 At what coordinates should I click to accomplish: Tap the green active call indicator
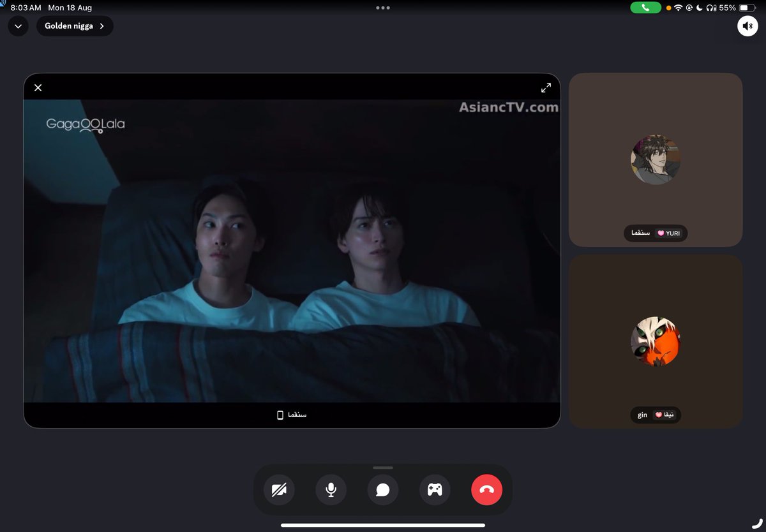[x=646, y=8]
